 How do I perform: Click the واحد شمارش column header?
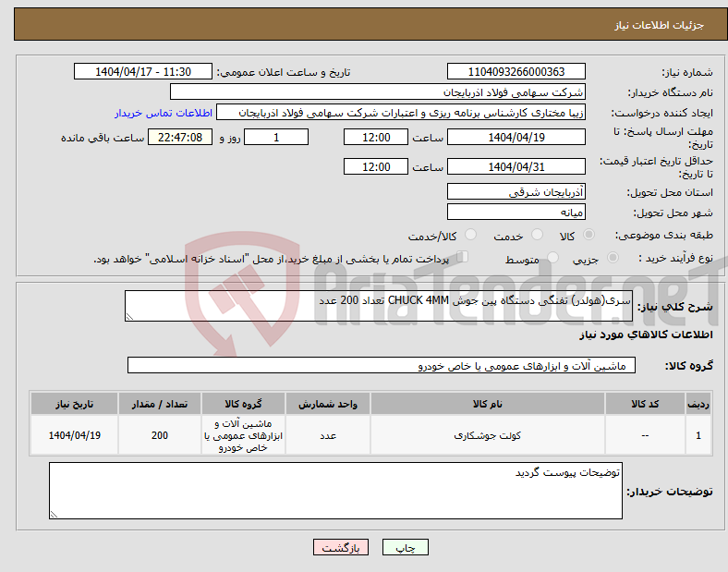point(328,404)
